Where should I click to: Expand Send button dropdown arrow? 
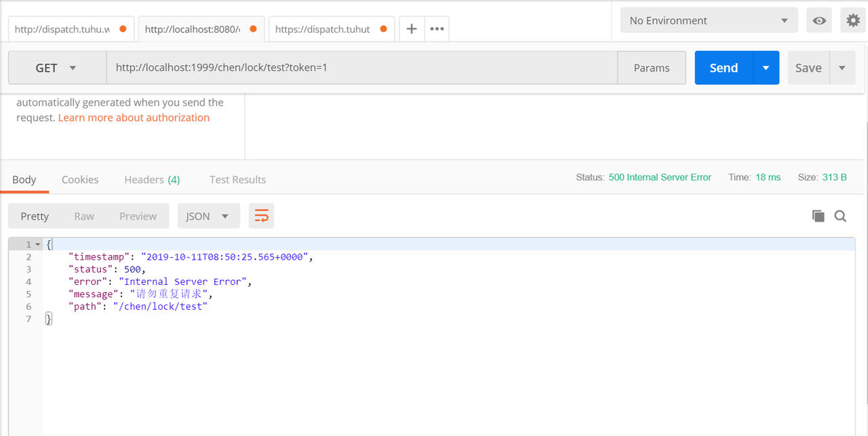pyautogui.click(x=766, y=68)
